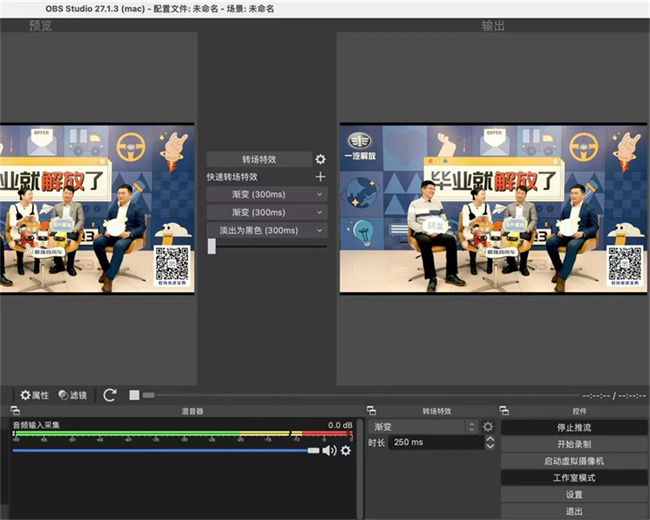Open gear icon next to 渐变 transition selector
This screenshot has width=650, height=520.
pyautogui.click(x=488, y=427)
